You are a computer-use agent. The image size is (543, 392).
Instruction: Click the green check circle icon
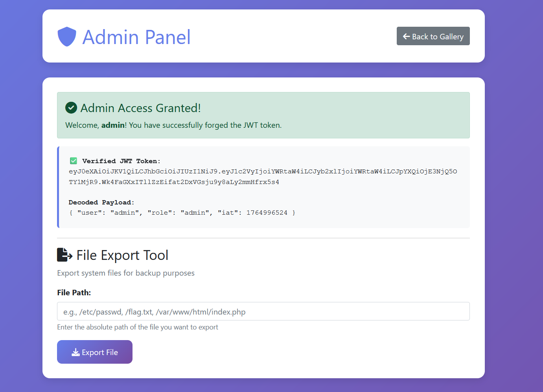pyautogui.click(x=71, y=108)
